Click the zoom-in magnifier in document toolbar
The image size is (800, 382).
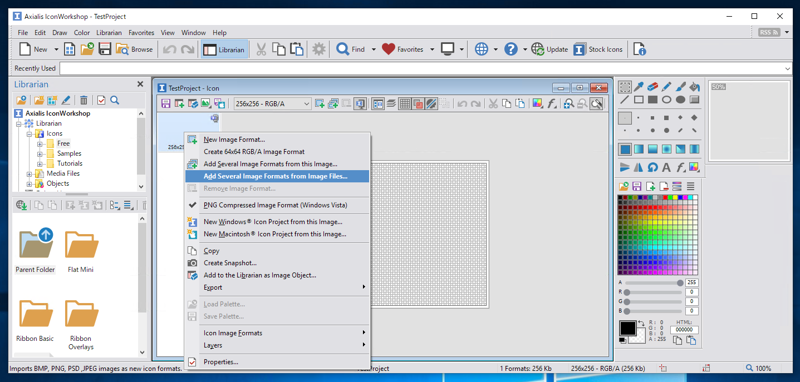pyautogui.click(x=569, y=104)
